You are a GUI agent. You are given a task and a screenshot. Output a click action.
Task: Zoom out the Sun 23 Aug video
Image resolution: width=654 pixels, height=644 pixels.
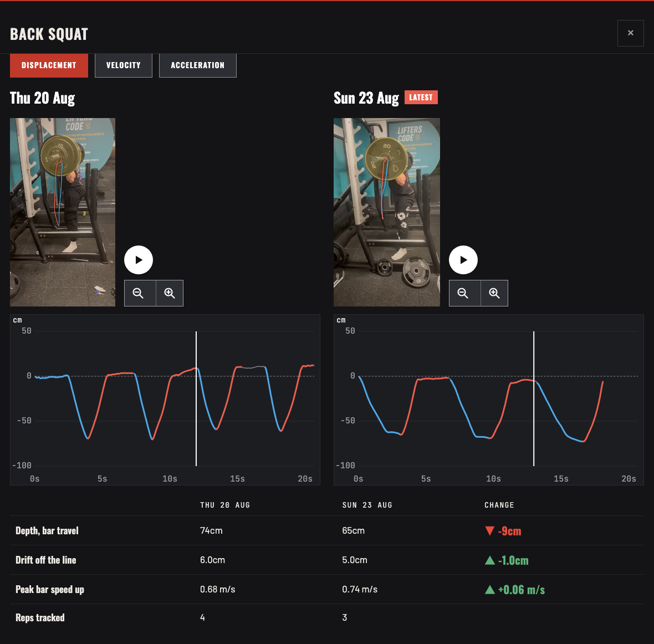[x=464, y=293]
